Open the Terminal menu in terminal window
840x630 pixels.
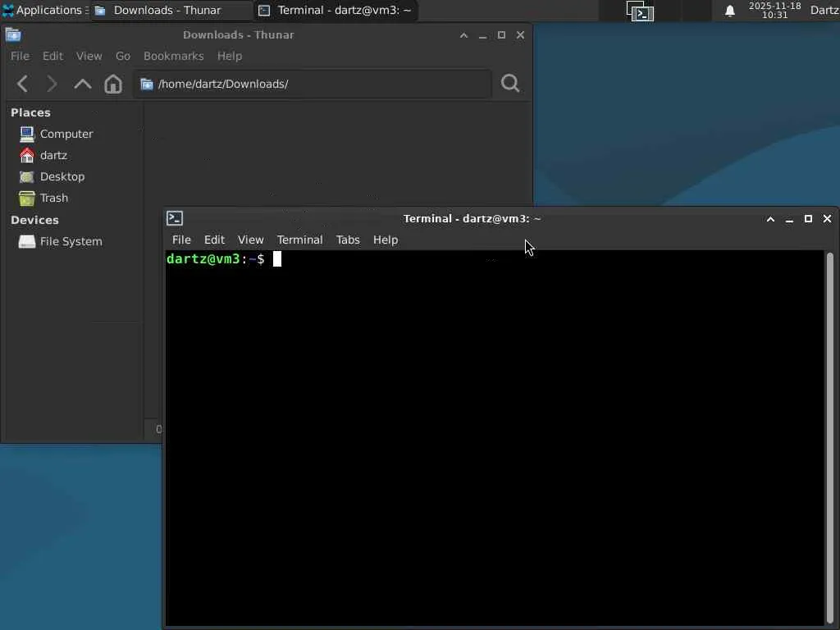pyautogui.click(x=299, y=240)
